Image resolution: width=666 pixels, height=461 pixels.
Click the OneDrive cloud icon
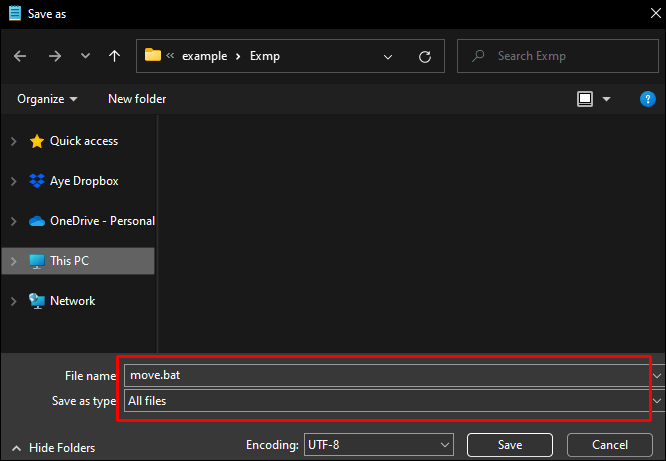click(x=37, y=221)
